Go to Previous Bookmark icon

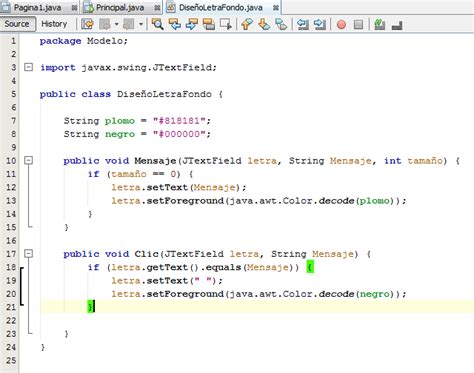247,24
